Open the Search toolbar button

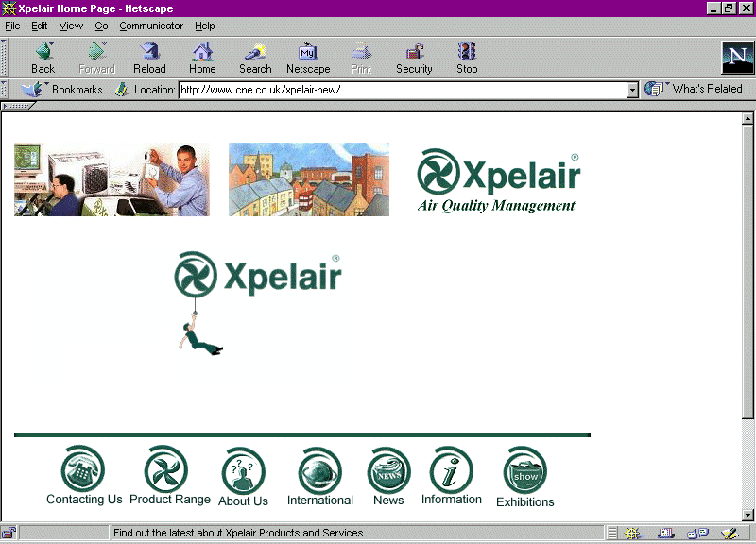(x=255, y=58)
